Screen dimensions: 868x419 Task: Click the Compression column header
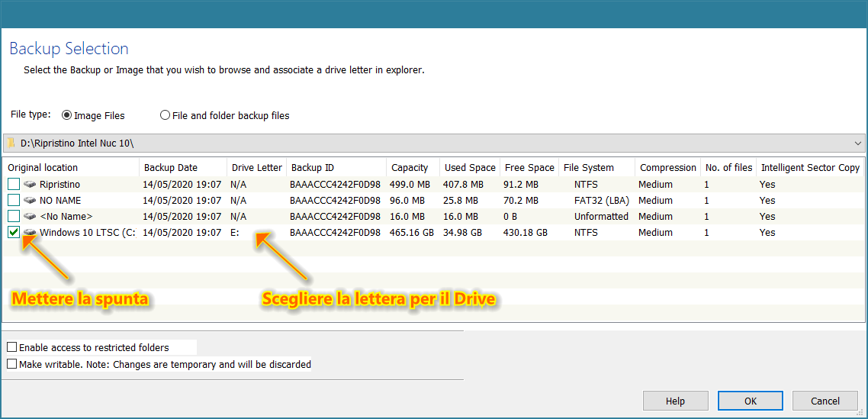point(667,167)
